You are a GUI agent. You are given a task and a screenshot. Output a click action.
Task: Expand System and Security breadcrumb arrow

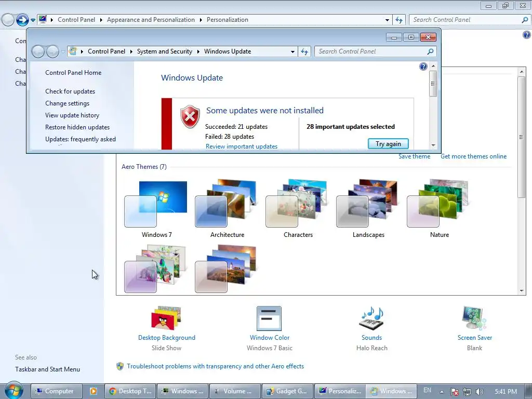[x=198, y=51]
